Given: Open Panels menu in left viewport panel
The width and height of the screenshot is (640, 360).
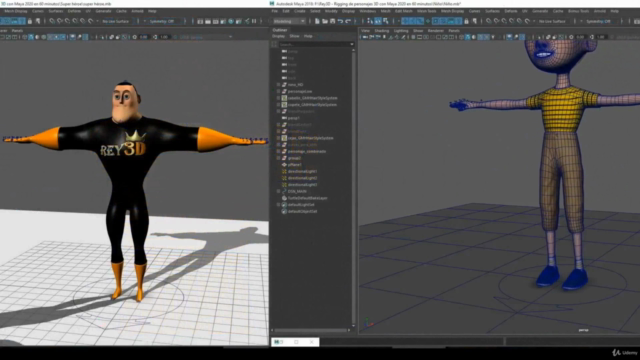Looking at the screenshot, I should coord(17,31).
